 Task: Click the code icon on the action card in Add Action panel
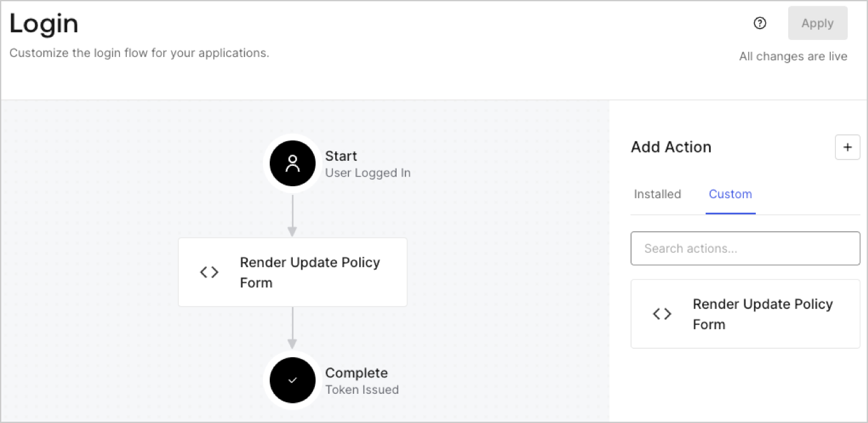coord(661,313)
